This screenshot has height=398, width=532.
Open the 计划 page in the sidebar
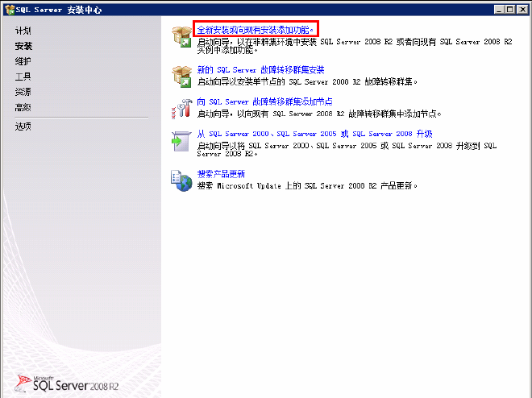tap(23, 31)
